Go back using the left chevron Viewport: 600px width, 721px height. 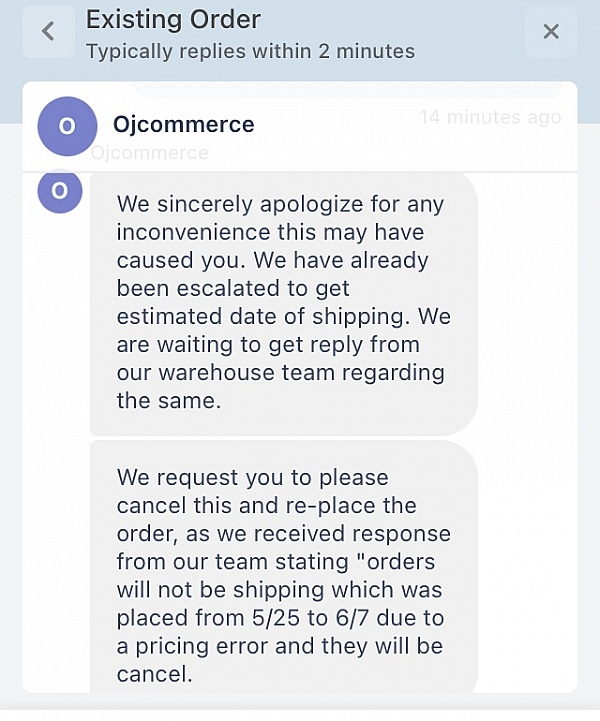coord(48,32)
